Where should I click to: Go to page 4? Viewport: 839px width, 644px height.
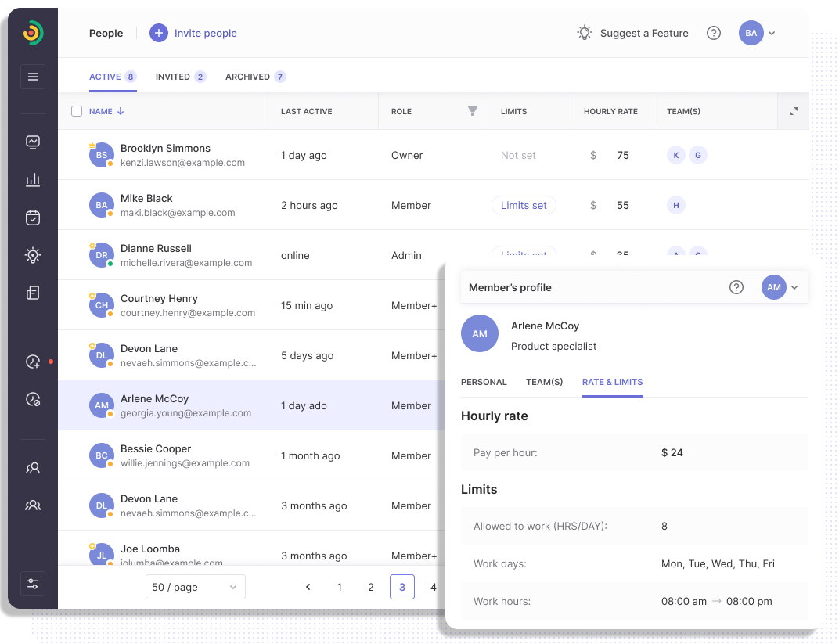434,587
